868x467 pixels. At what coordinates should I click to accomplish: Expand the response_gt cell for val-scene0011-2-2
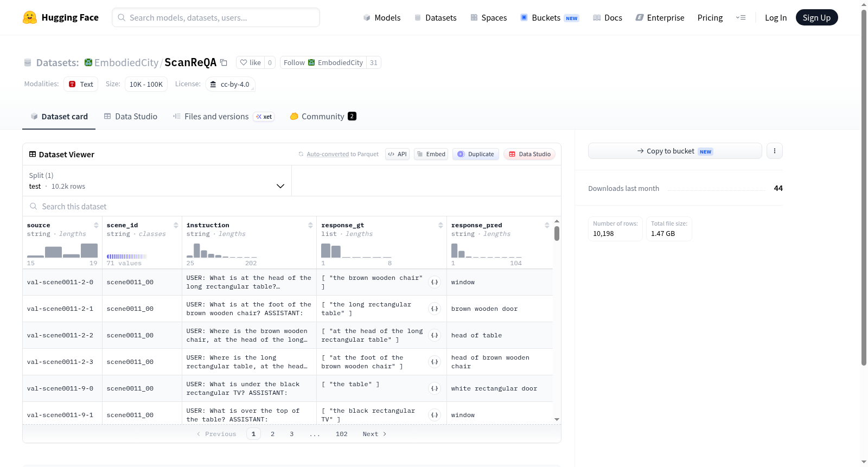(x=435, y=335)
